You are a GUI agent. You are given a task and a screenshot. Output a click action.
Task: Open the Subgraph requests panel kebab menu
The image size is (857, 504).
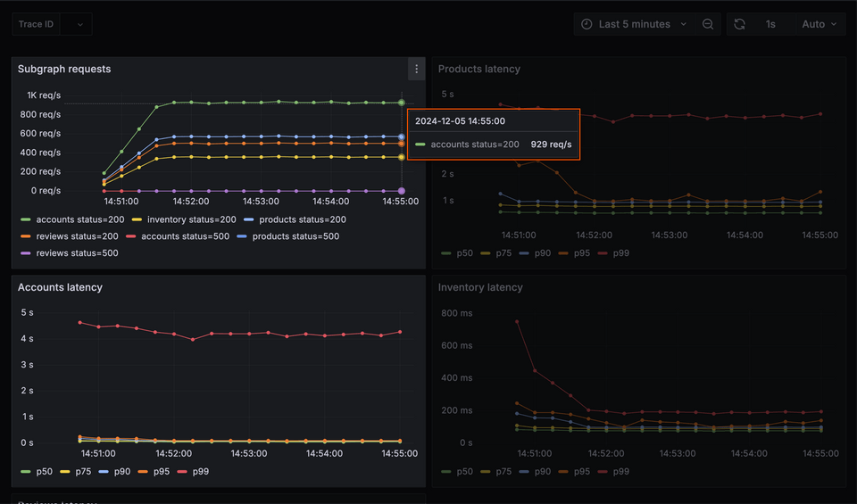(x=416, y=69)
